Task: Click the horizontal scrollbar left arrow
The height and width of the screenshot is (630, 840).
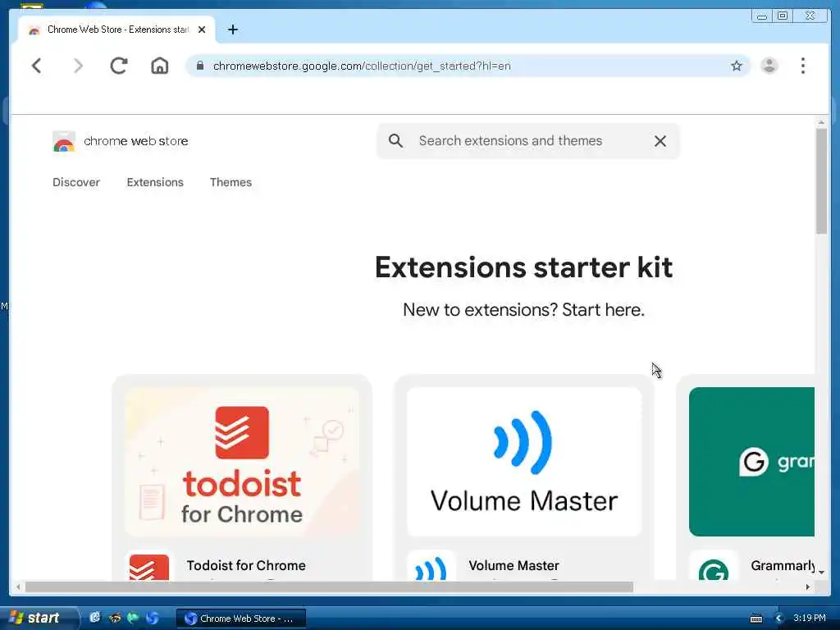Action: [x=18, y=587]
